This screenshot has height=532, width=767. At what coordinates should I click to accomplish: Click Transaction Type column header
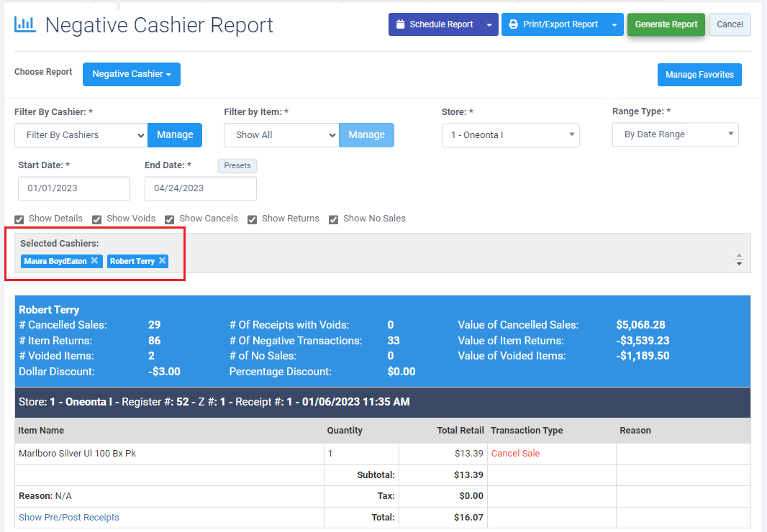[x=527, y=431]
